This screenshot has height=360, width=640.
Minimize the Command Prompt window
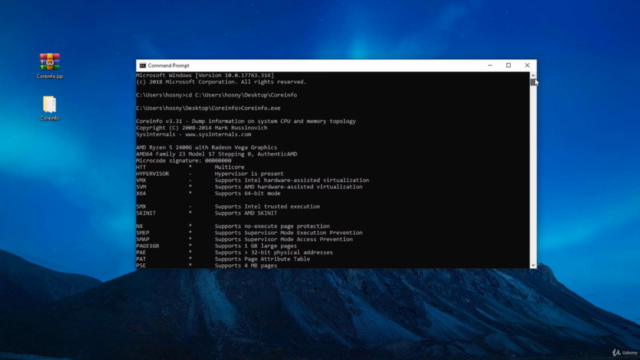tap(490, 65)
